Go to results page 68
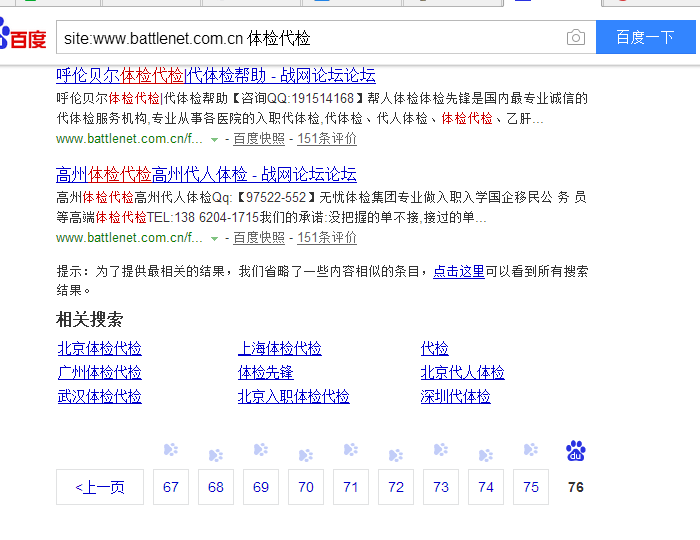This screenshot has height=540, width=700. click(x=216, y=487)
